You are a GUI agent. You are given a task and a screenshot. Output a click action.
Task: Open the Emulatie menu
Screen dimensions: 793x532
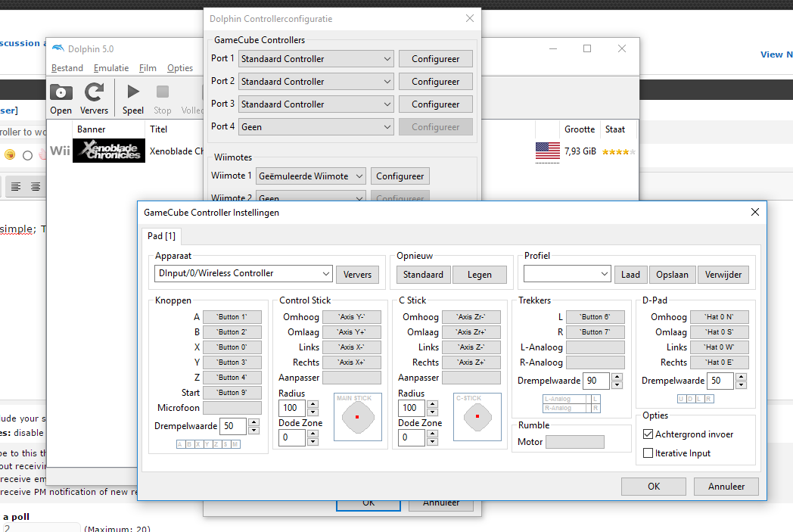click(x=110, y=68)
